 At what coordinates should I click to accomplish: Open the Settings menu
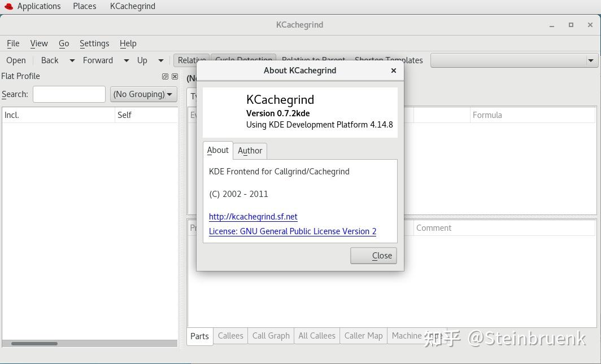tap(94, 43)
